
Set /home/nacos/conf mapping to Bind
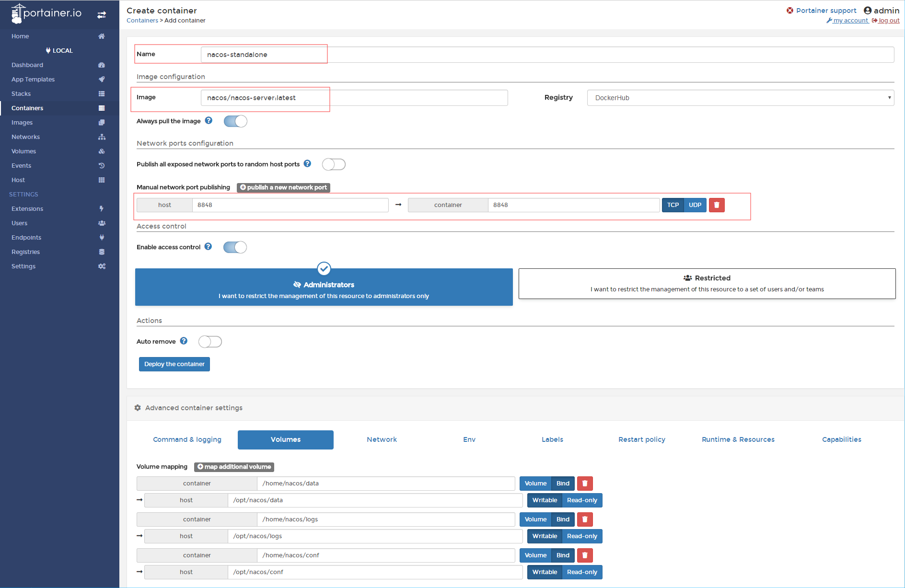563,555
